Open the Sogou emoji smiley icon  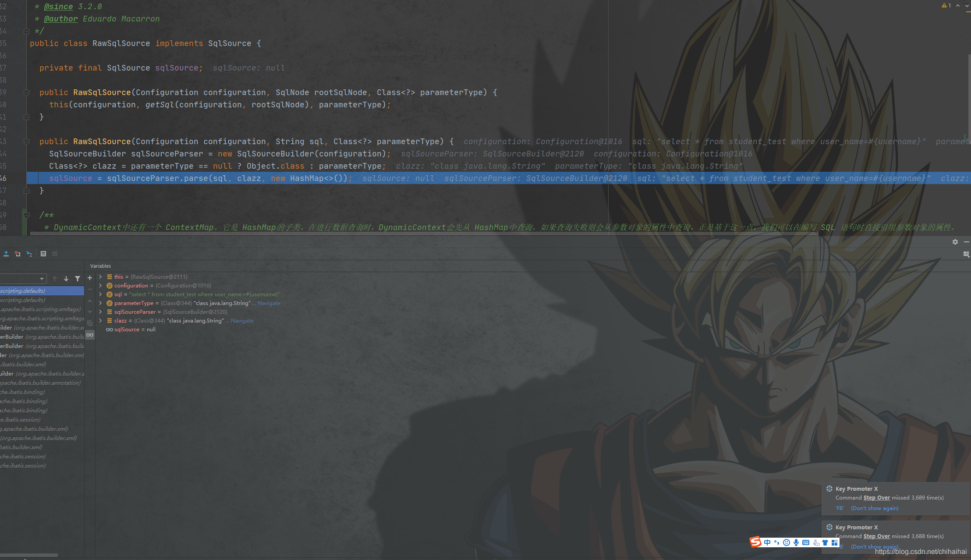pos(787,542)
